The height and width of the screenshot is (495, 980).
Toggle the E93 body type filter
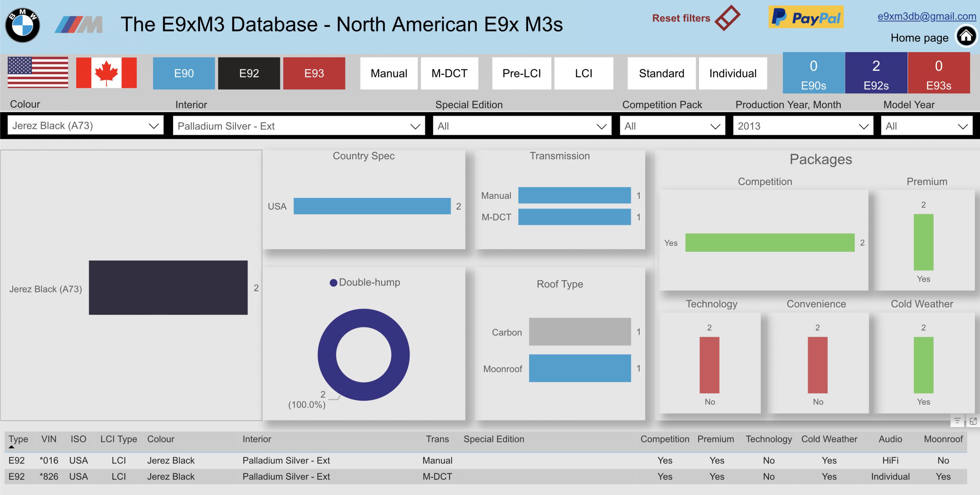pos(314,74)
